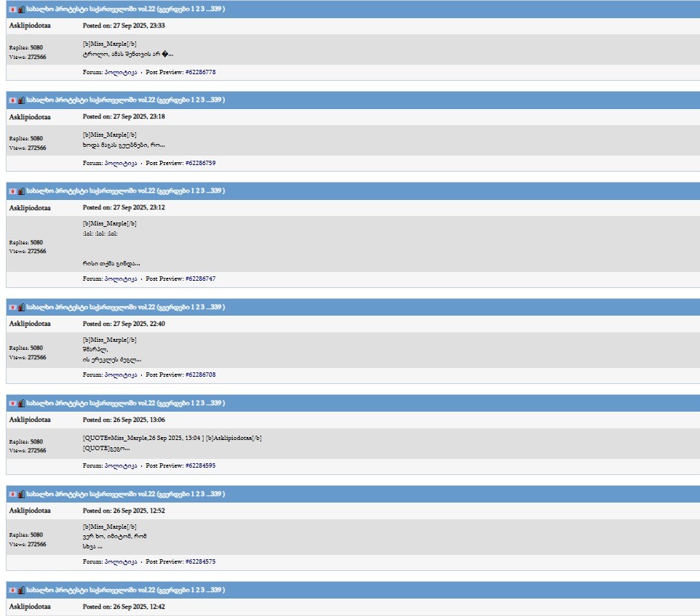
Task: Click the bar-chart icon in the 12:42 post header
Action: 21,591
